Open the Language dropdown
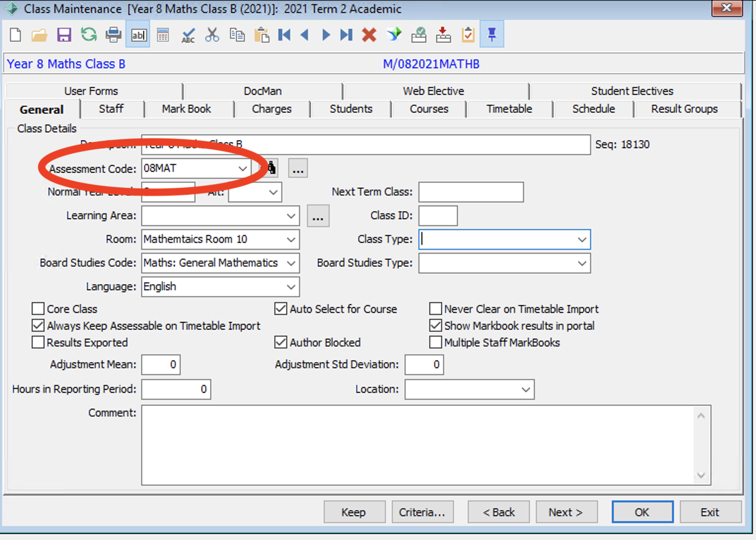The height and width of the screenshot is (540, 756). pyautogui.click(x=291, y=287)
